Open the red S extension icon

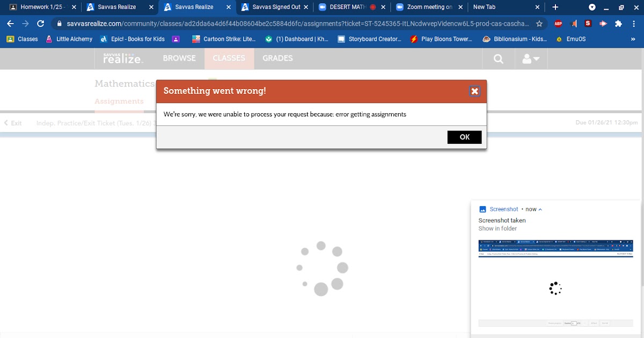click(x=588, y=24)
